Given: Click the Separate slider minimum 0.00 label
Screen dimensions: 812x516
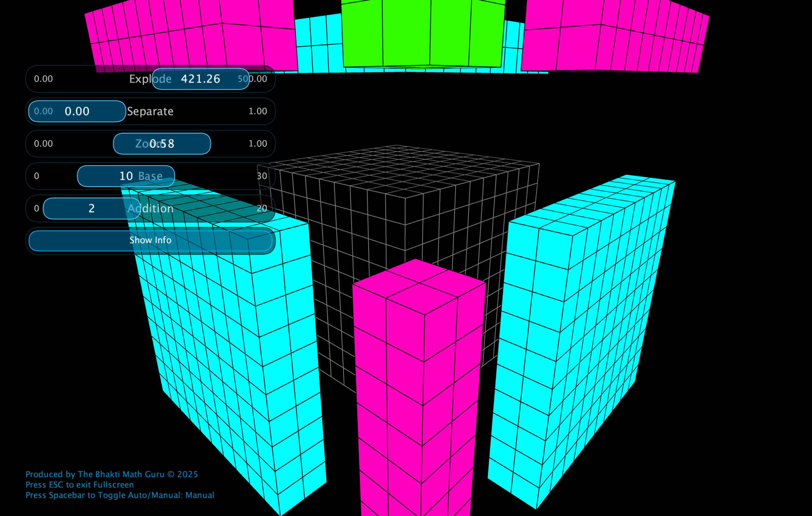Looking at the screenshot, I should tap(43, 111).
